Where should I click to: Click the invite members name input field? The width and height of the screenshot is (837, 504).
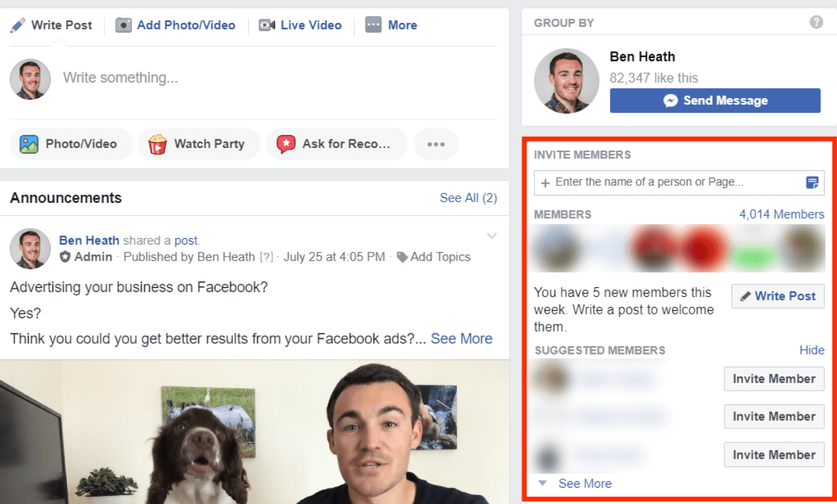tap(679, 182)
